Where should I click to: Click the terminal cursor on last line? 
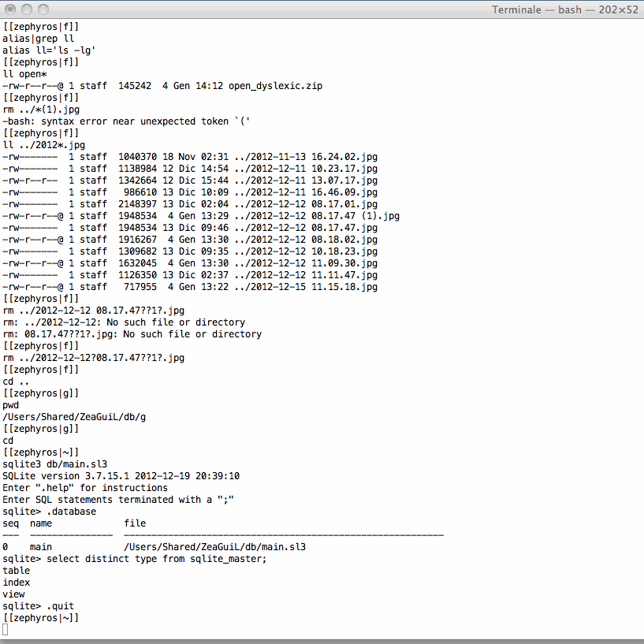coord(6,630)
